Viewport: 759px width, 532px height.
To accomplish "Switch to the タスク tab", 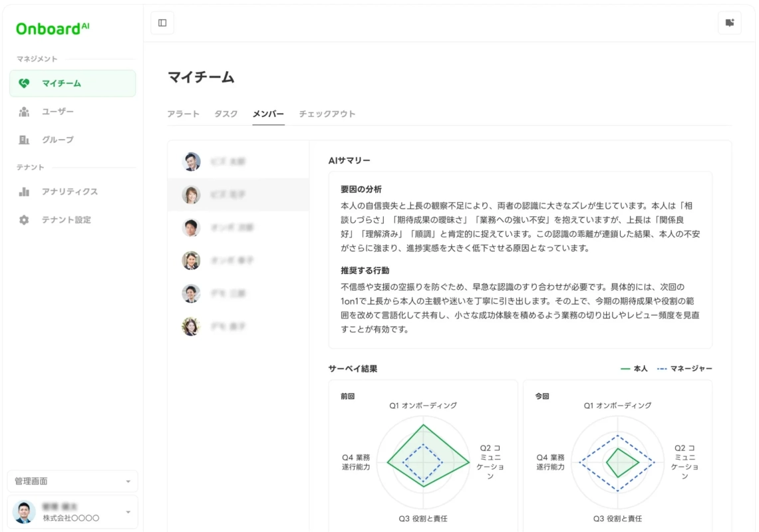I will click(226, 114).
